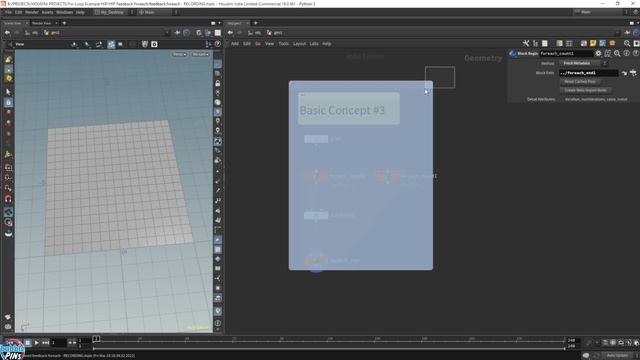Click the timeline frame marker at frame 1
640x360 pixels.
pos(96,339)
